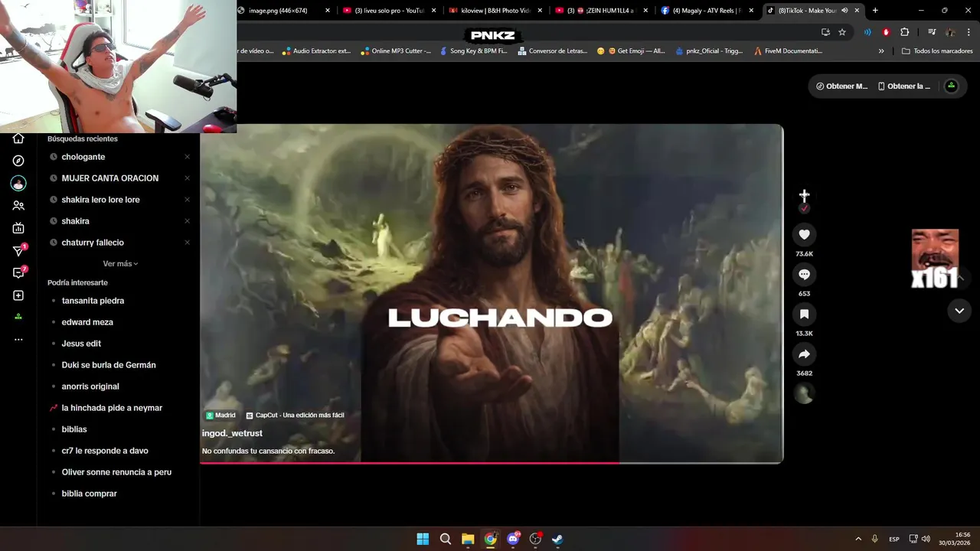This screenshot has width=980, height=551.
Task: Open the Chrome three-dot menu
Action: (x=969, y=32)
